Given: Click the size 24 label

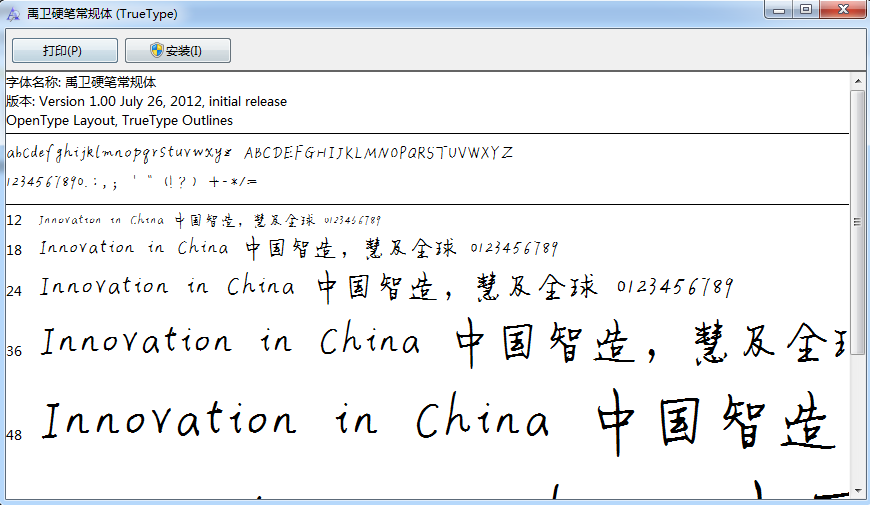Looking at the screenshot, I should 14,291.
